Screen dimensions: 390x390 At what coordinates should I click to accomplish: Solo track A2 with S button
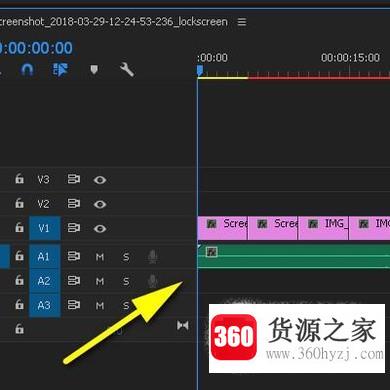126,281
